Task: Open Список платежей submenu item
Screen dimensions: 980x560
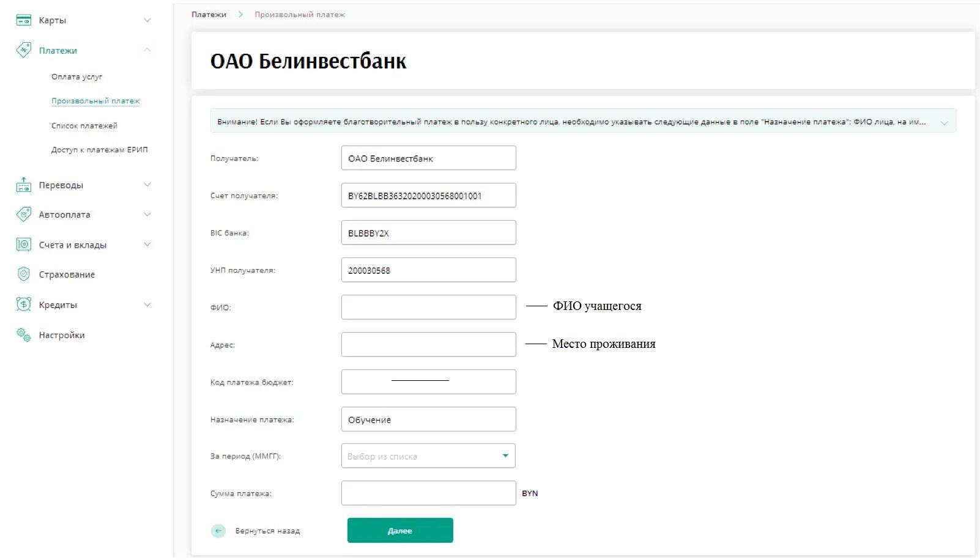Action: point(84,125)
